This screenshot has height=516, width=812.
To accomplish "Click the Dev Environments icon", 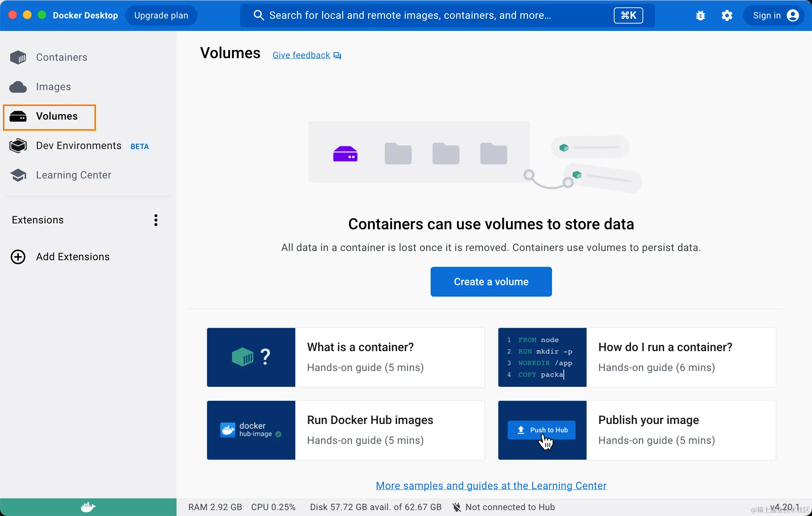I will tap(18, 146).
